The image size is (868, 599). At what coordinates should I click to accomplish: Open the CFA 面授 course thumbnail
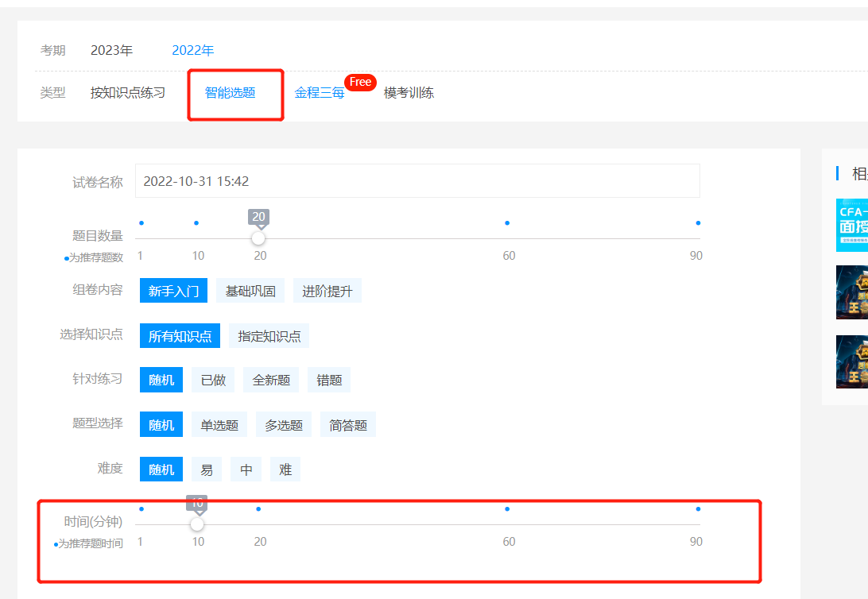pyautogui.click(x=852, y=225)
